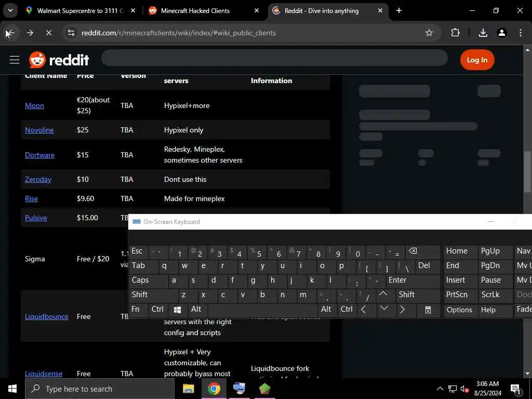Click the spacebar on On-Screen Keyboard
Image resolution: width=532 pixels, height=399 pixels.
click(x=262, y=310)
